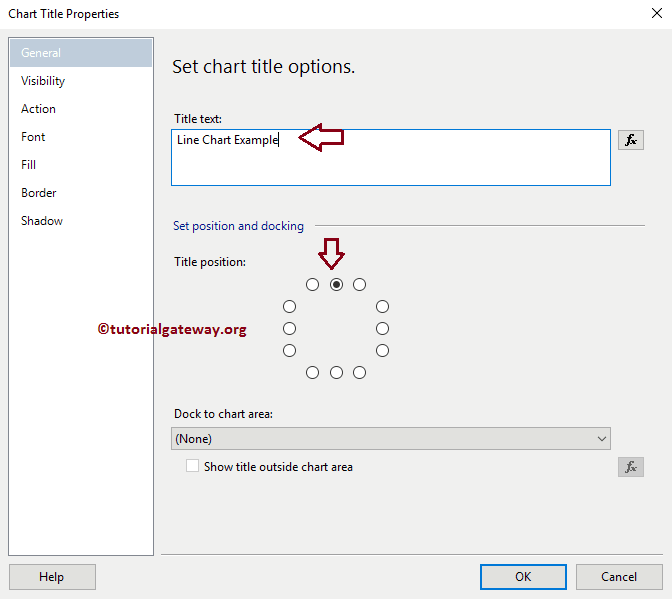The height and width of the screenshot is (599, 672).
Task: Enable Show title outside chart area
Action: [193, 466]
